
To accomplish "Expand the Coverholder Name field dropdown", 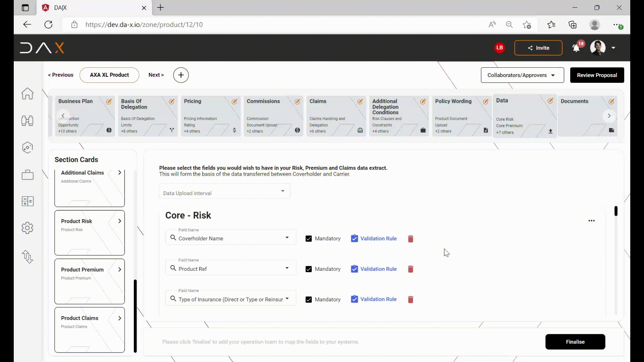I will pyautogui.click(x=287, y=238).
